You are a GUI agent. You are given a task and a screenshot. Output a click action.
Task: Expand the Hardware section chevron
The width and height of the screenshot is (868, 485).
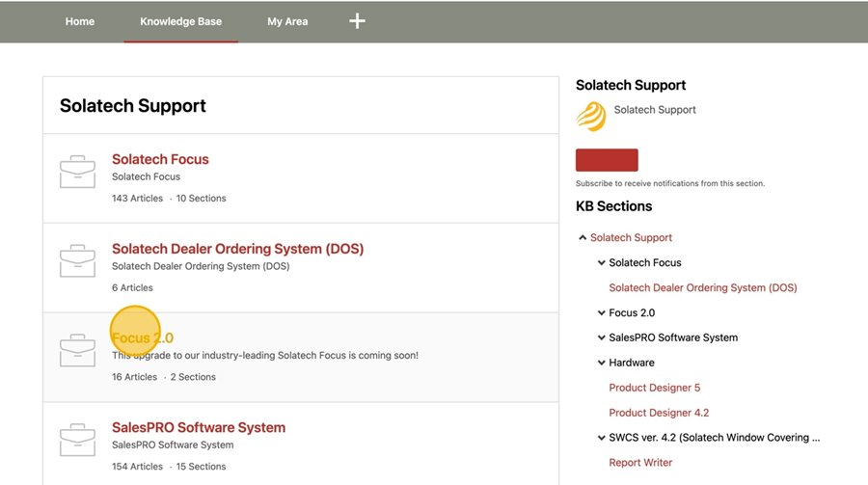(x=601, y=363)
